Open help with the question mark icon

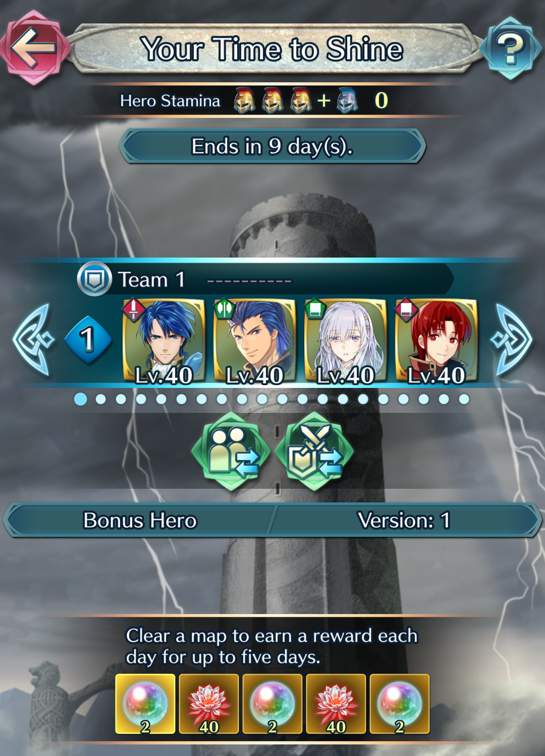tap(511, 48)
